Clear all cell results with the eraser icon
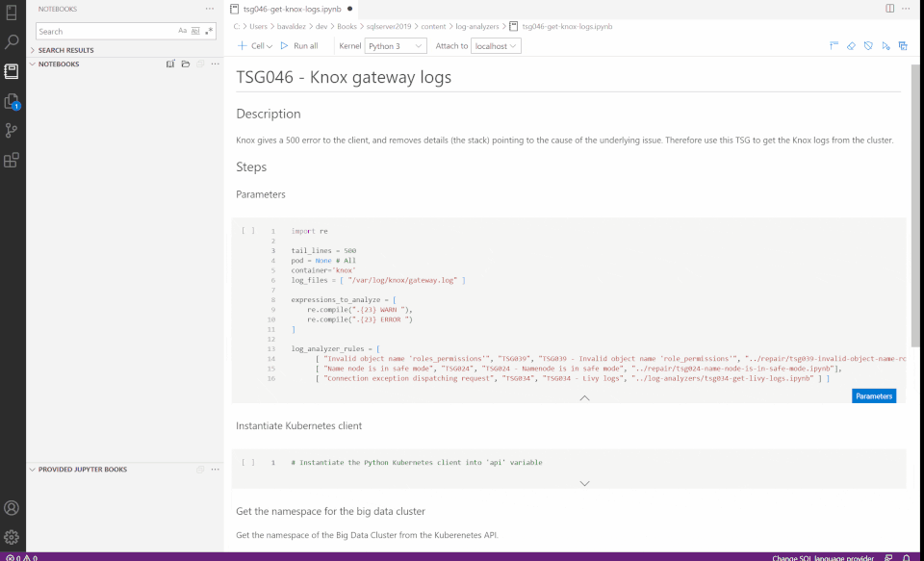924x561 pixels. (x=852, y=45)
